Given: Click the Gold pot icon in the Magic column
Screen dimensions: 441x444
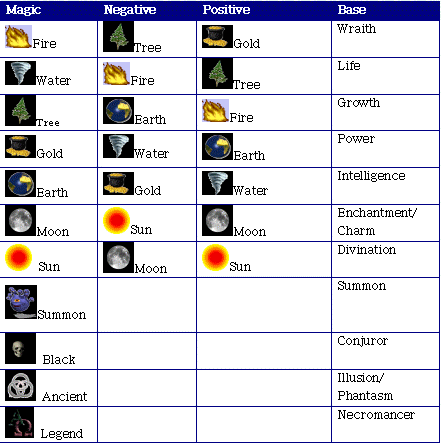Looking at the screenshot, I should [20, 146].
